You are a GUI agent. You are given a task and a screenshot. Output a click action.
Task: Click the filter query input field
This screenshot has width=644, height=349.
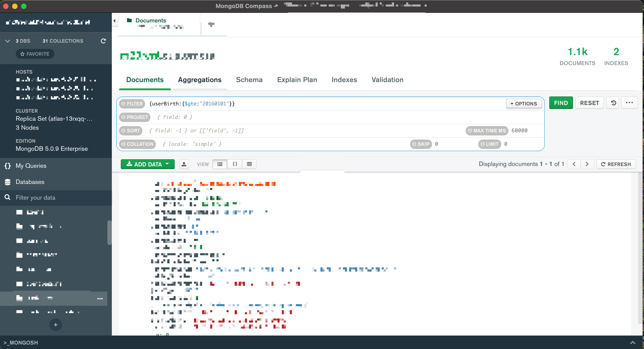(x=326, y=104)
